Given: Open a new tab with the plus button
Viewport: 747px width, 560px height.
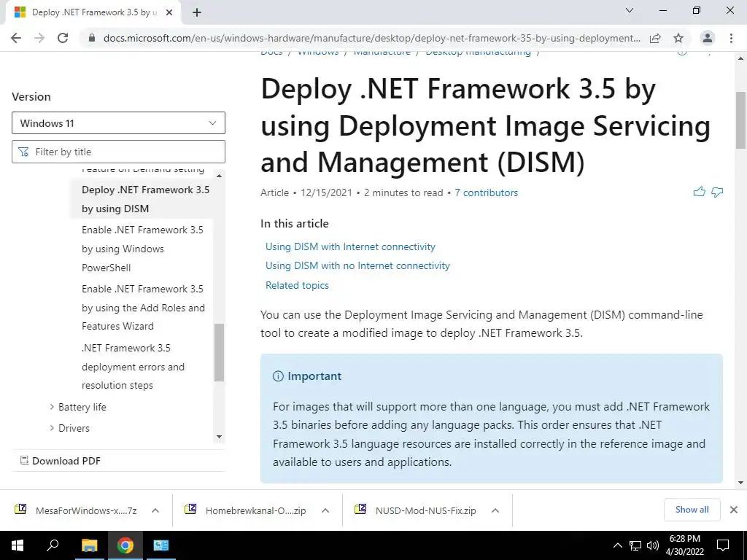Looking at the screenshot, I should (197, 12).
